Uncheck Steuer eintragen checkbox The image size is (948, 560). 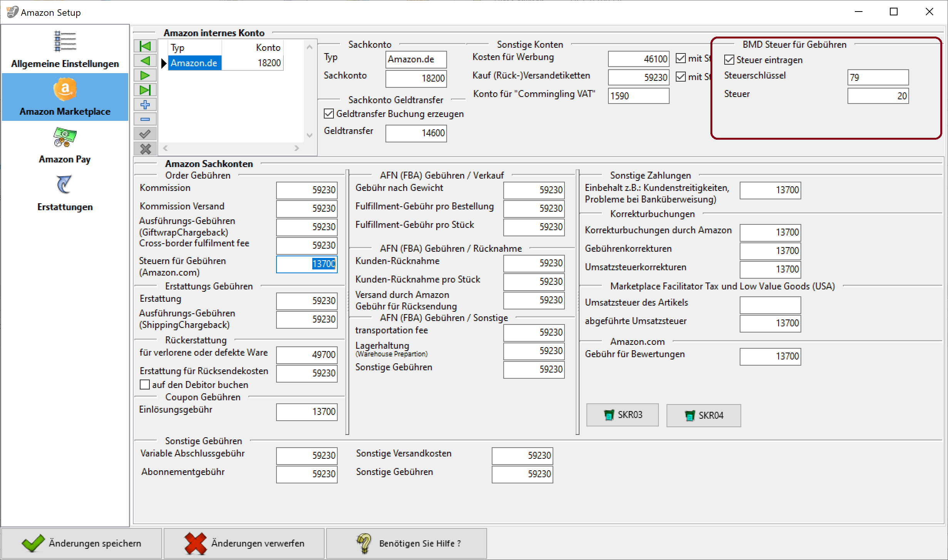click(x=729, y=60)
